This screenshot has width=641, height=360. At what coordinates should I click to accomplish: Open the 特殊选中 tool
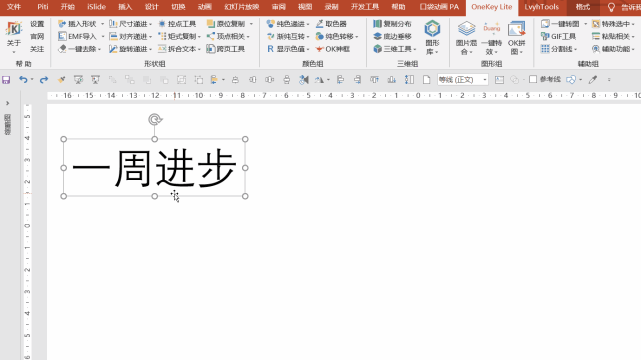click(x=613, y=24)
